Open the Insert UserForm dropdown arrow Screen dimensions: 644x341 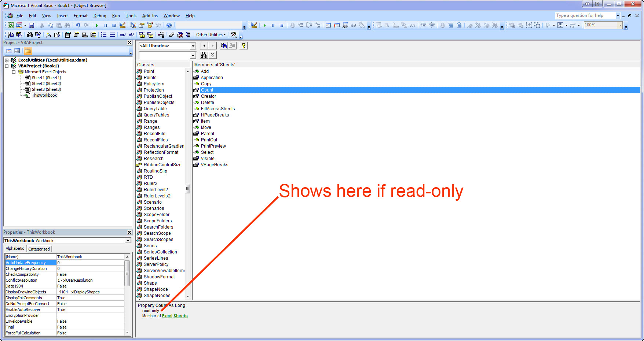tap(25, 25)
